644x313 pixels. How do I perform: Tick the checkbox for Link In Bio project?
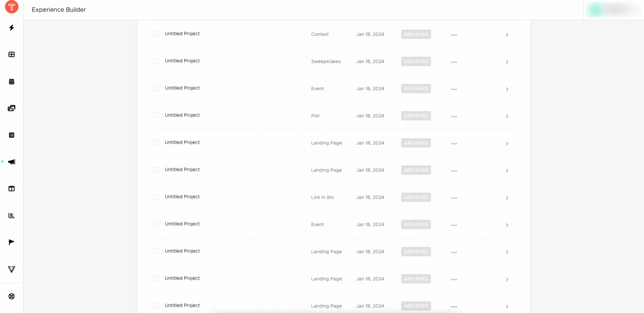click(x=156, y=197)
